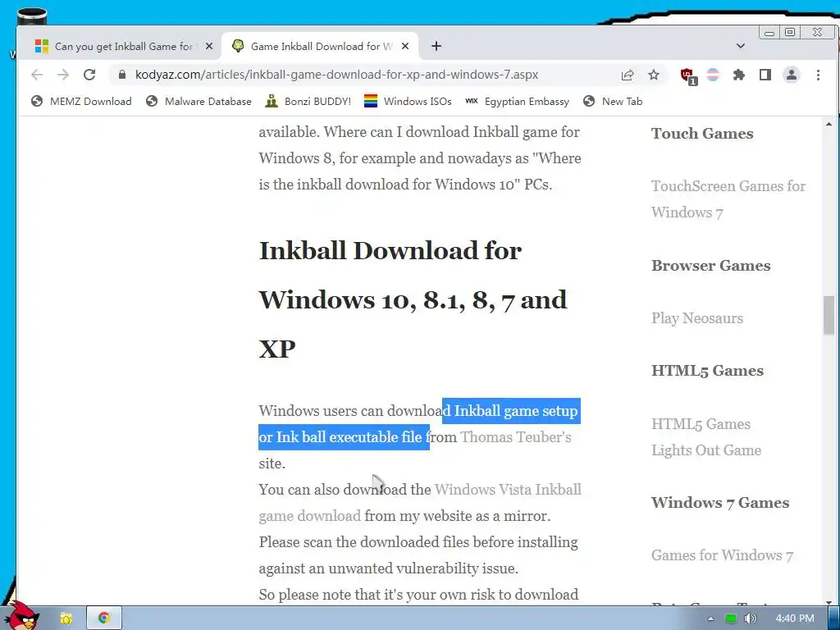Viewport: 840px width, 630px height.
Task: Reload the current page
Action: click(89, 75)
